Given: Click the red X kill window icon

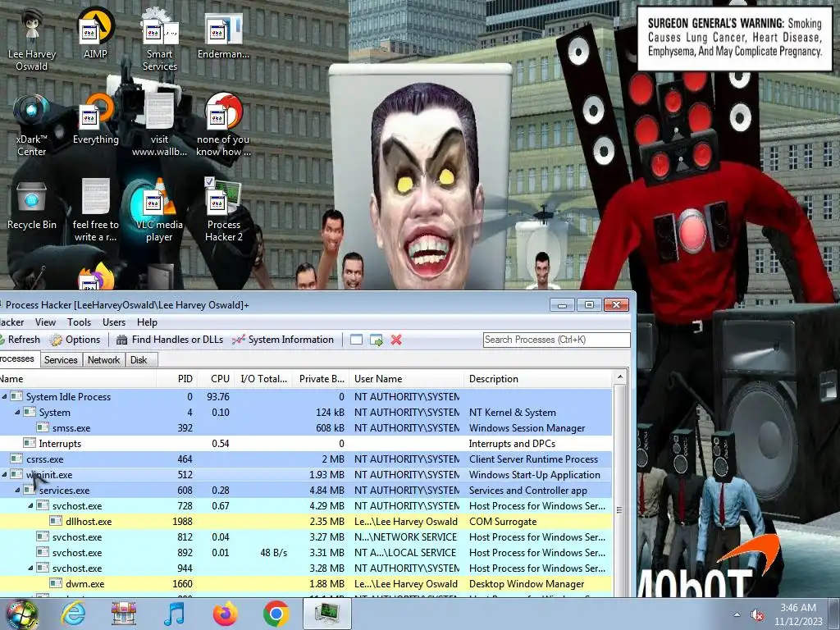Looking at the screenshot, I should point(396,340).
